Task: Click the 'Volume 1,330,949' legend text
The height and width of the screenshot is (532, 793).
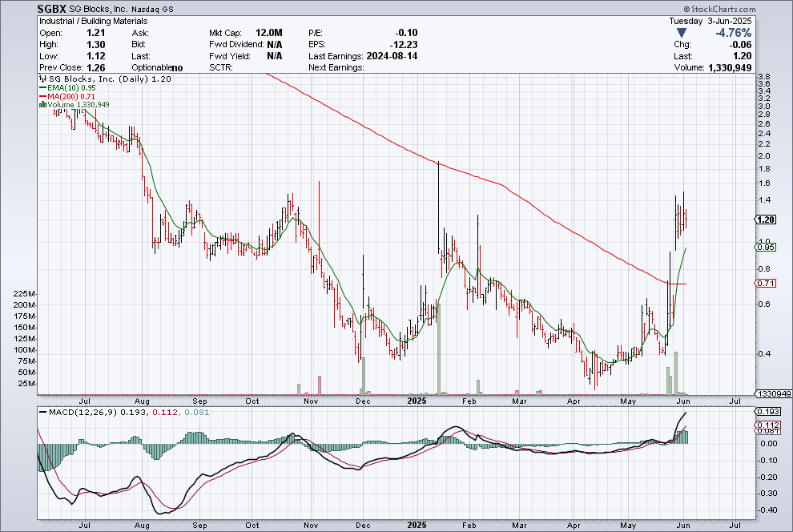Action: [78, 105]
